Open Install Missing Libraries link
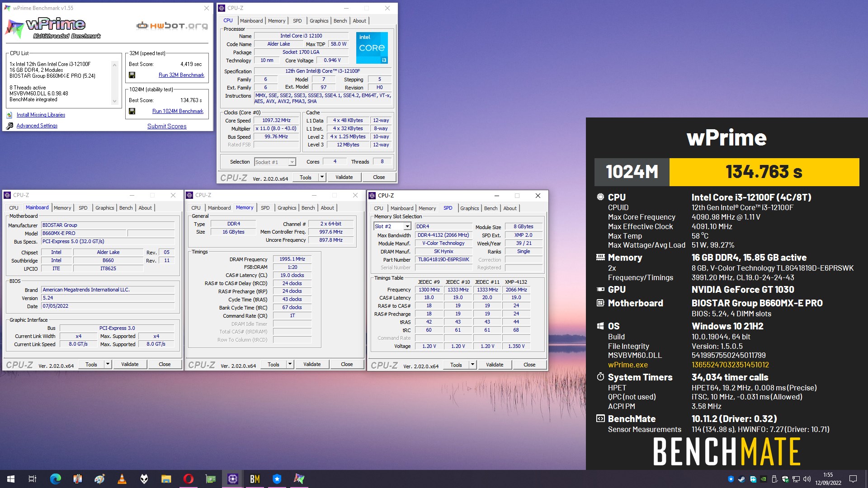This screenshot has width=868, height=488. tap(41, 115)
